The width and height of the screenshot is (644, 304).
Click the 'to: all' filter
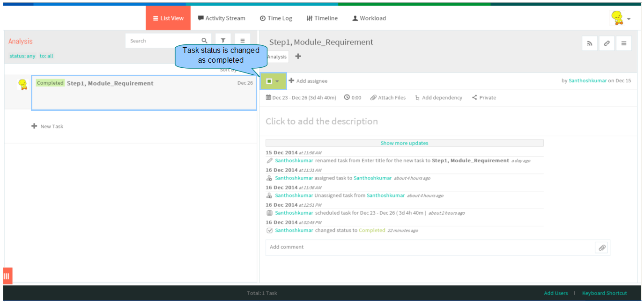pos(46,56)
